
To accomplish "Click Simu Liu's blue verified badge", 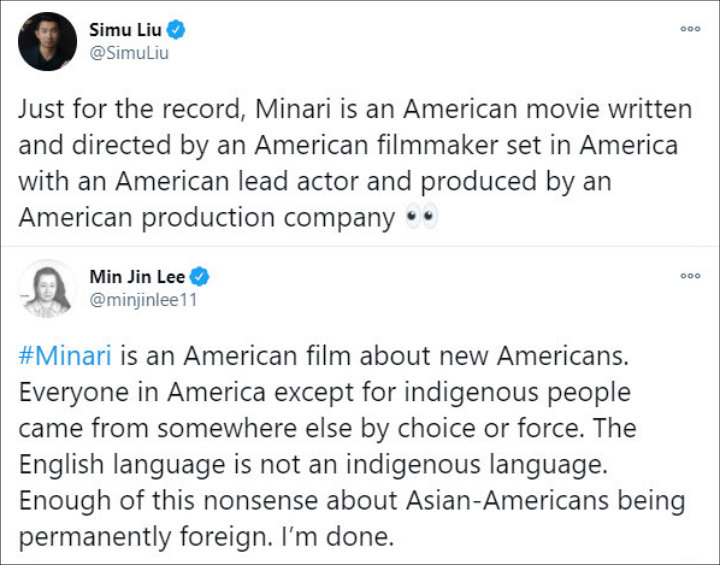I will pos(176,30).
